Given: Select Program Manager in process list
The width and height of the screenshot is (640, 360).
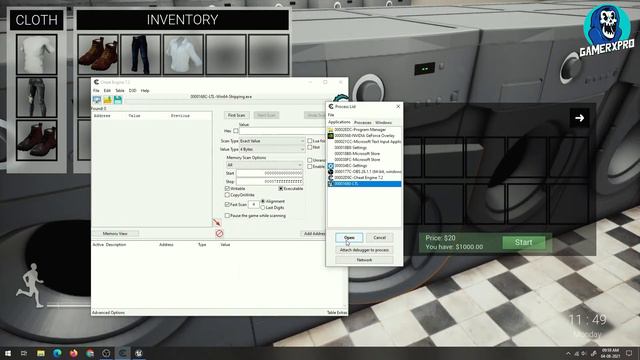Looking at the screenshot, I should pos(364,129).
